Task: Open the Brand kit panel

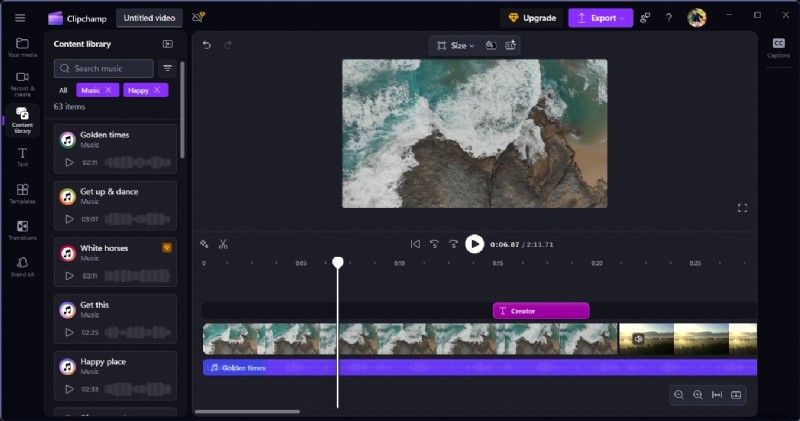Action: pyautogui.click(x=22, y=266)
